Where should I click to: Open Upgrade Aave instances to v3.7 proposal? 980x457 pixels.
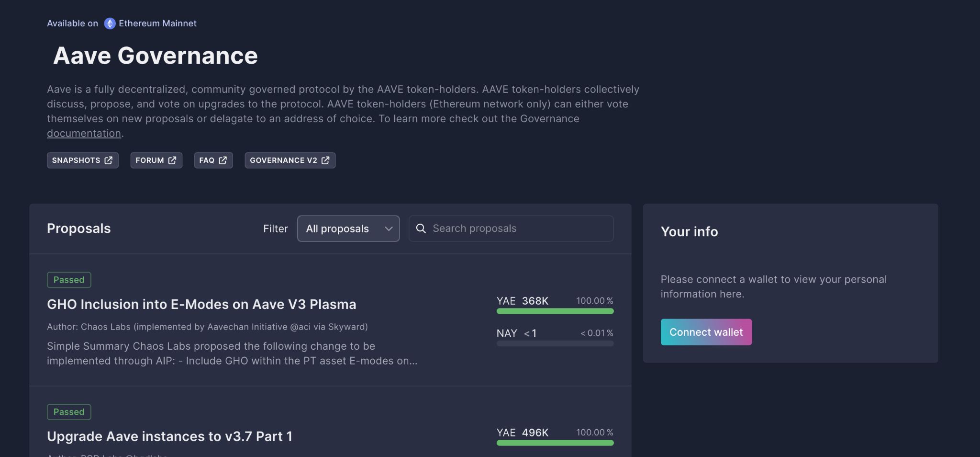pos(169,436)
